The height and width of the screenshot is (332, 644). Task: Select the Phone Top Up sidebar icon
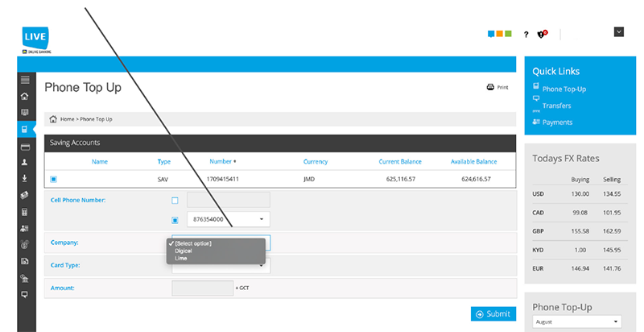coord(25,129)
